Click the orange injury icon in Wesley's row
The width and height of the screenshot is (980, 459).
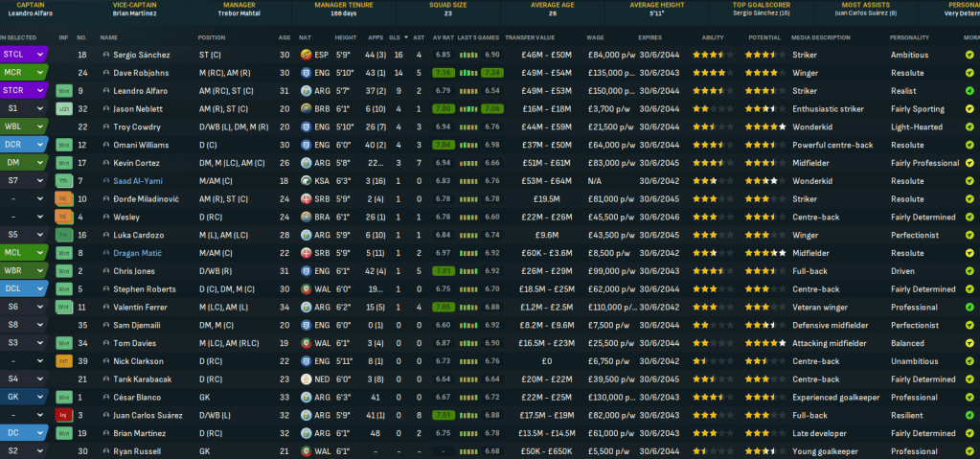[x=64, y=218]
